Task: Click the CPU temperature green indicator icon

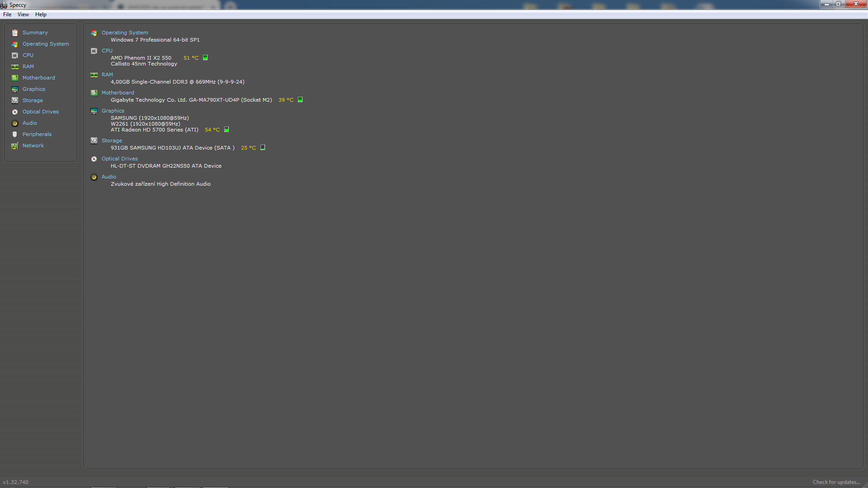Action: click(x=205, y=57)
